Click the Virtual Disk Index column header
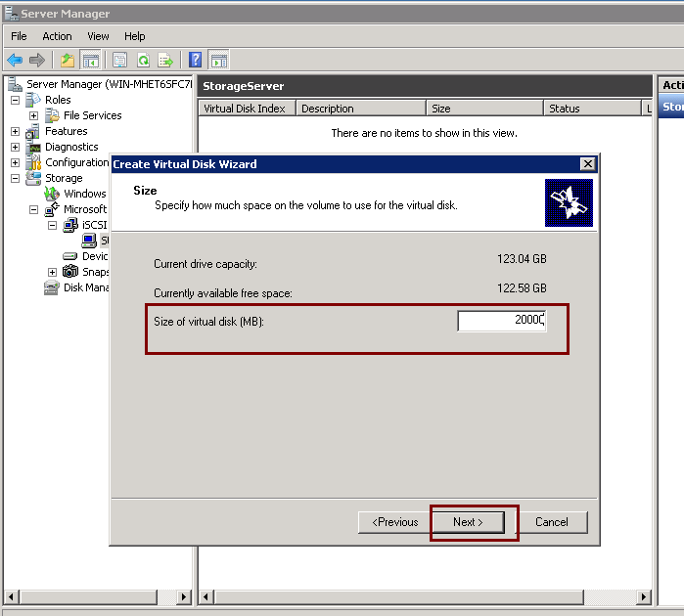 pyautogui.click(x=245, y=109)
